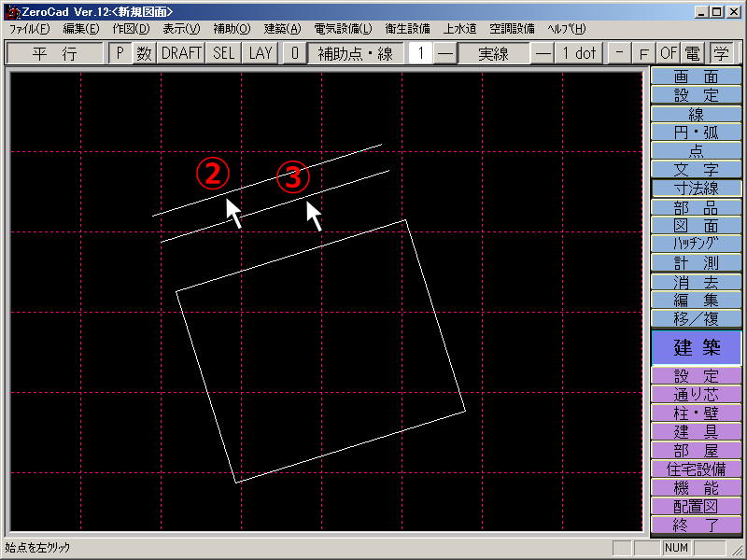This screenshot has width=747, height=560.
Task: Open the 機能 function command
Action: tap(696, 487)
